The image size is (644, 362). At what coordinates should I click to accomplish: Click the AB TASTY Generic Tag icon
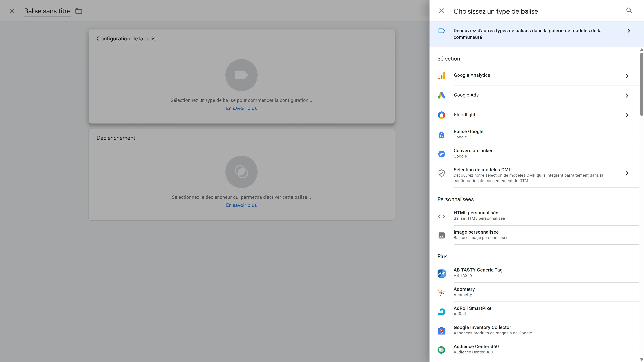pyautogui.click(x=442, y=273)
